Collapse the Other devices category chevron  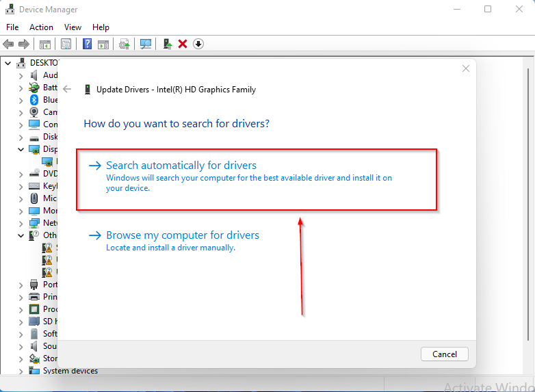pos(21,235)
